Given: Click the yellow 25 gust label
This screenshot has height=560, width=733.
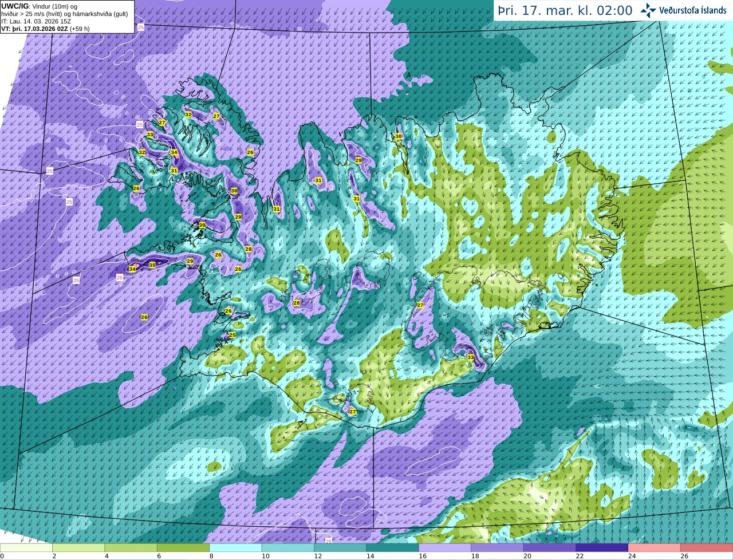Looking at the screenshot, I should (232, 335).
